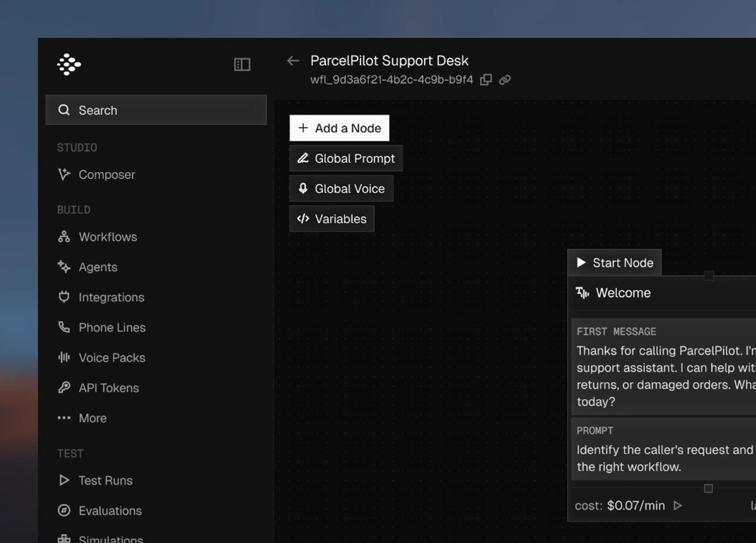Click the three-dot icon beside More
Viewport: 756px width, 543px height.
[64, 418]
